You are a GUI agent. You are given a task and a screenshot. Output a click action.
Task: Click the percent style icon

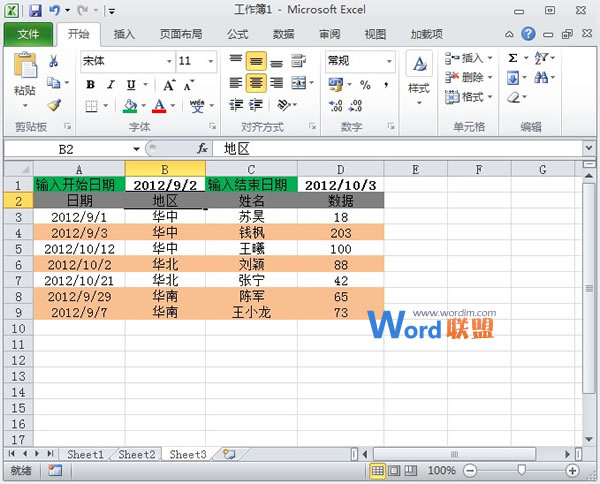[364, 84]
